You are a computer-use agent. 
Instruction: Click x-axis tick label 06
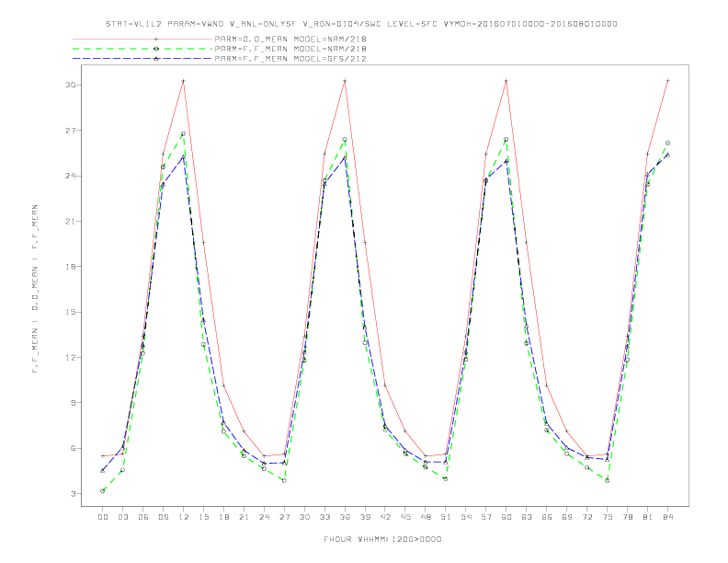pyautogui.click(x=143, y=517)
